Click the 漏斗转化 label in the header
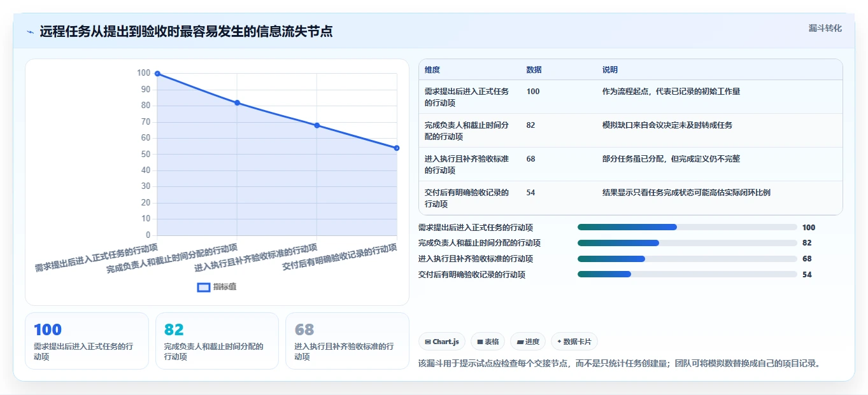 [825, 29]
